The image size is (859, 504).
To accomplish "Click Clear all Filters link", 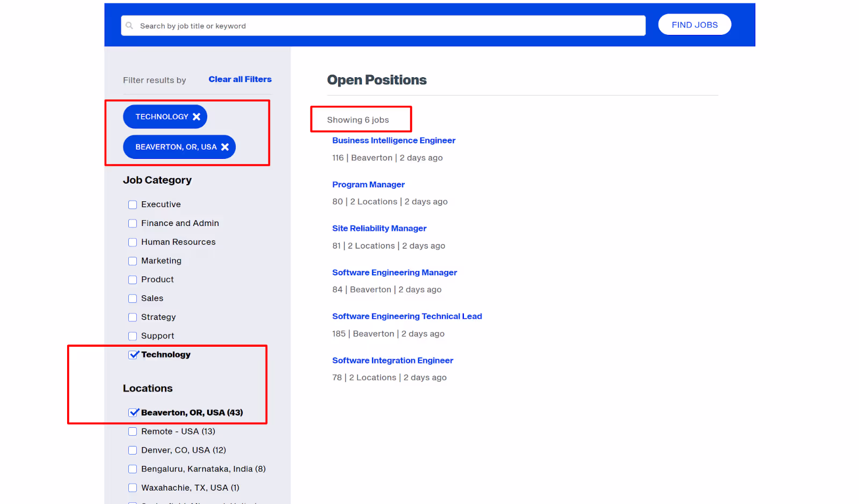I will point(240,79).
